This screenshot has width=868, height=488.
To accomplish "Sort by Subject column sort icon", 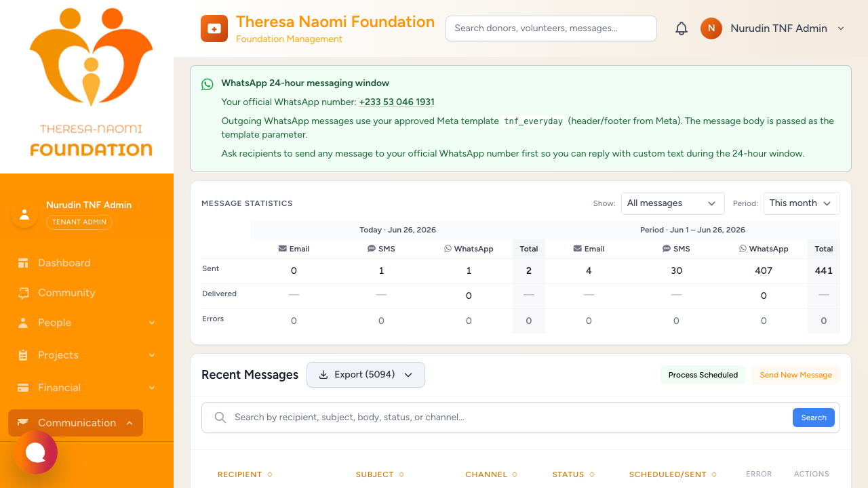I will (x=401, y=474).
